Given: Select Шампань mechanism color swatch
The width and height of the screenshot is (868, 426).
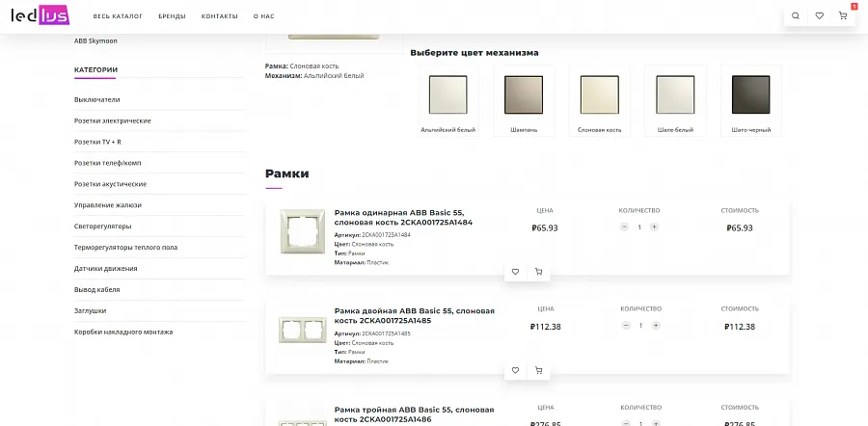Looking at the screenshot, I should [524, 100].
